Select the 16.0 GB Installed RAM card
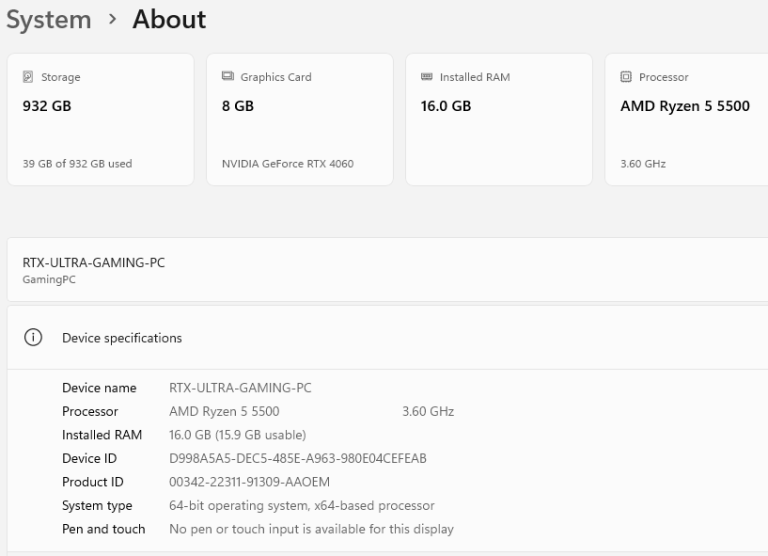768x556 pixels. click(497, 120)
